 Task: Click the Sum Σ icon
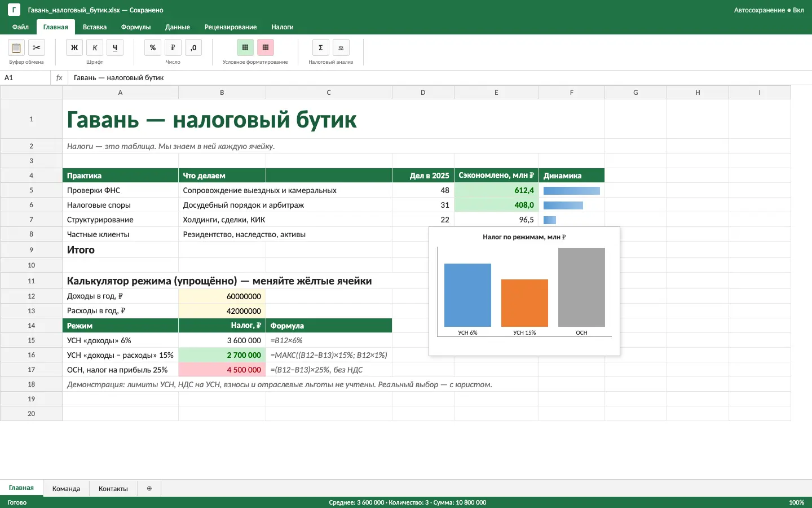[321, 48]
